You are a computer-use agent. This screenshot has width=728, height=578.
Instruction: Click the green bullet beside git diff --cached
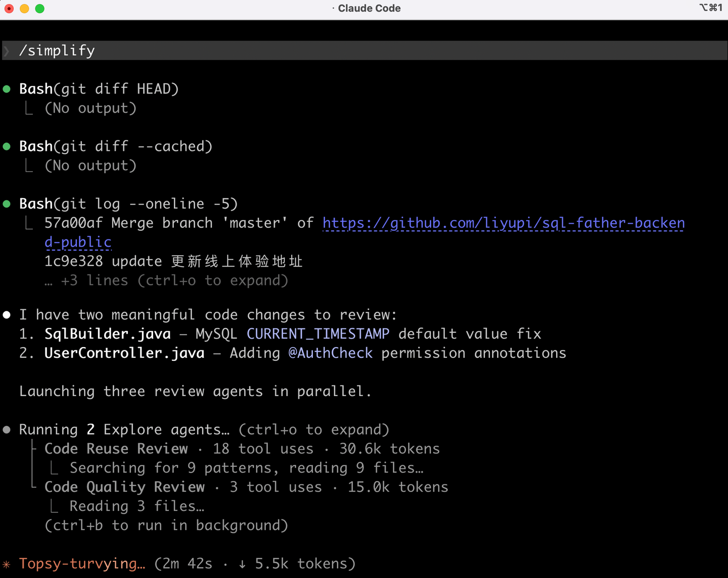click(7, 147)
